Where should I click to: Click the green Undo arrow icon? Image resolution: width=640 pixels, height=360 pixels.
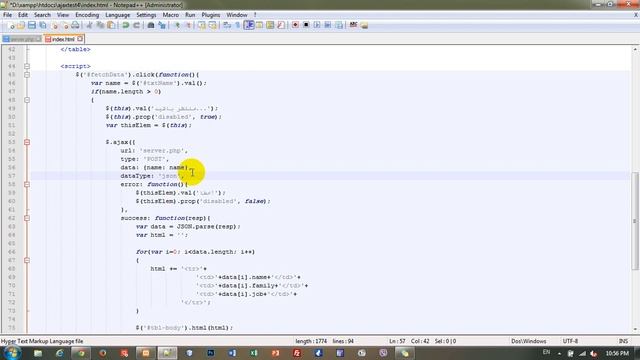click(126, 25)
